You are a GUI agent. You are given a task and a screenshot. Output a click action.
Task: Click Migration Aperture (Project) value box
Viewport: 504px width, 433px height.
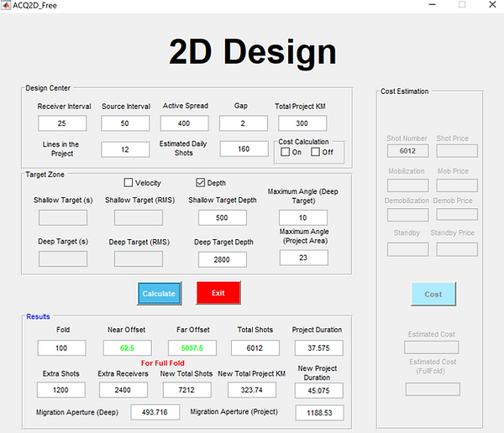pyautogui.click(x=320, y=413)
